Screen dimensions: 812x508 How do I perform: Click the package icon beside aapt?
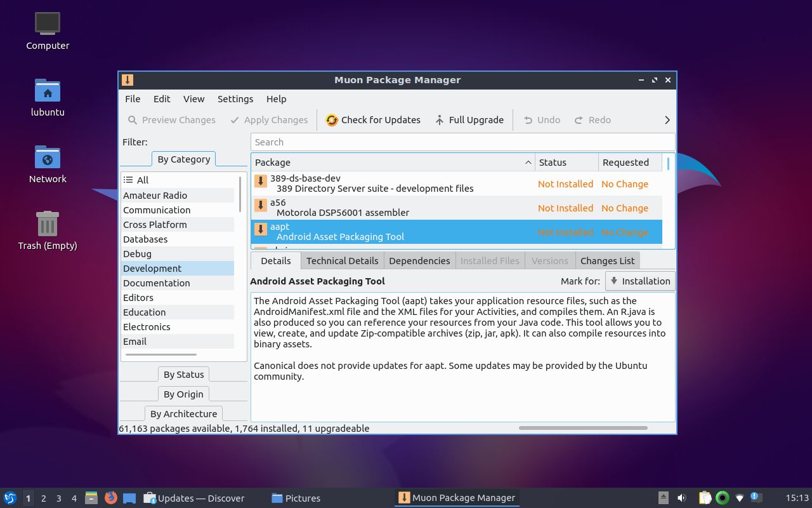(261, 230)
